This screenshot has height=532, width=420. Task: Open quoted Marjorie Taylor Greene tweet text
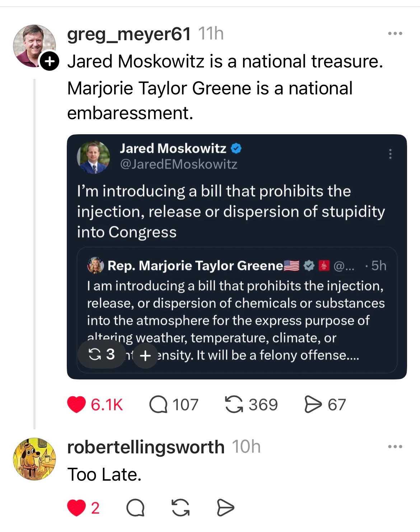tap(235, 312)
